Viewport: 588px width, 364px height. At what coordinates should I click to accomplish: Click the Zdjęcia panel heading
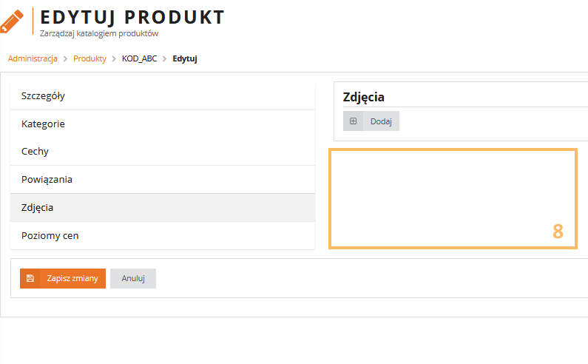click(x=363, y=97)
